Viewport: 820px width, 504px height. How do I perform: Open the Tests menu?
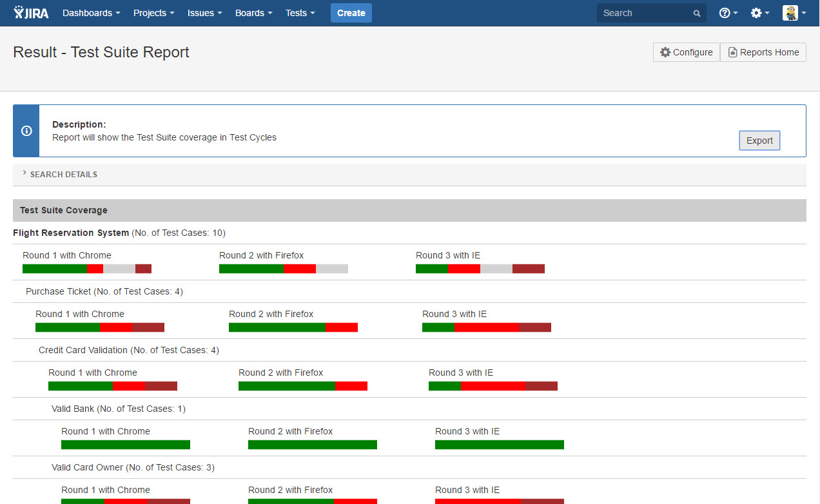(x=300, y=13)
